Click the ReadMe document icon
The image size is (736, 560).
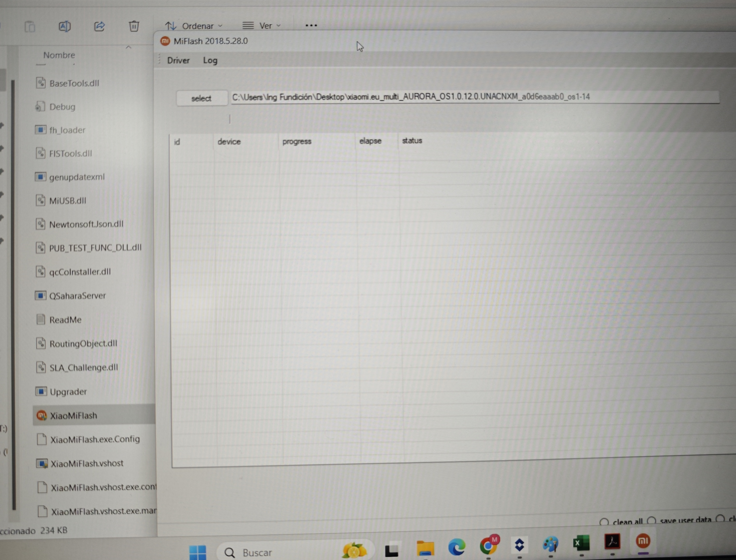pyautogui.click(x=41, y=319)
